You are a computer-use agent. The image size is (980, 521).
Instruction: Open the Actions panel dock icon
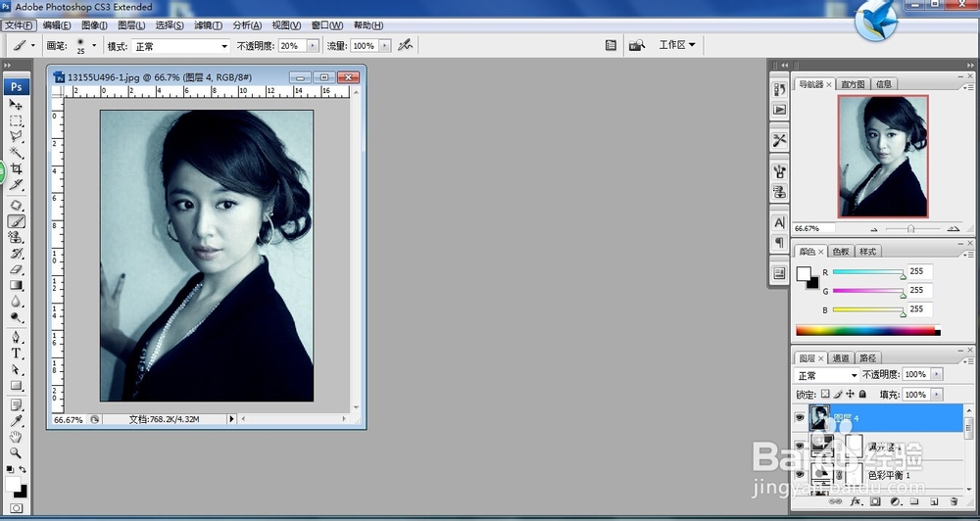point(779,110)
